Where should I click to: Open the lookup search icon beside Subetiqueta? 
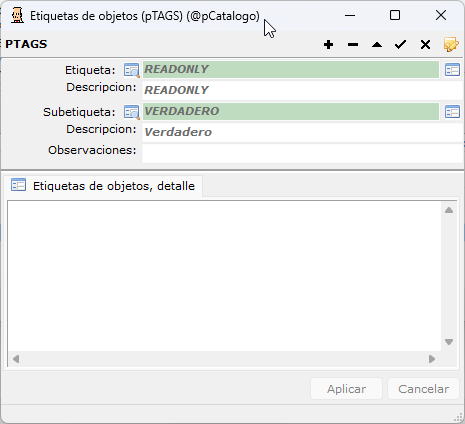pyautogui.click(x=131, y=112)
